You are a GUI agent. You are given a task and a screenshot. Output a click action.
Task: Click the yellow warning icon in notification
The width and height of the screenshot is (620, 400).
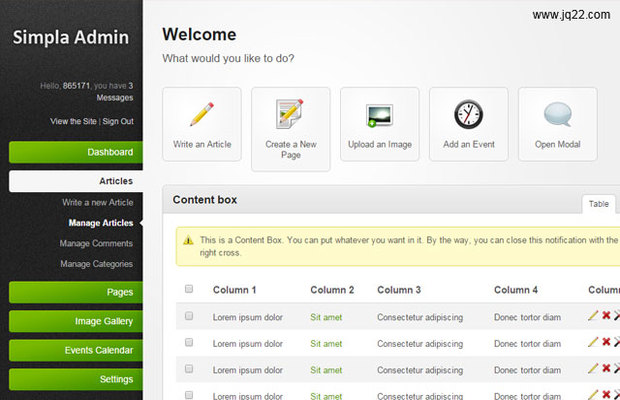coord(188,240)
